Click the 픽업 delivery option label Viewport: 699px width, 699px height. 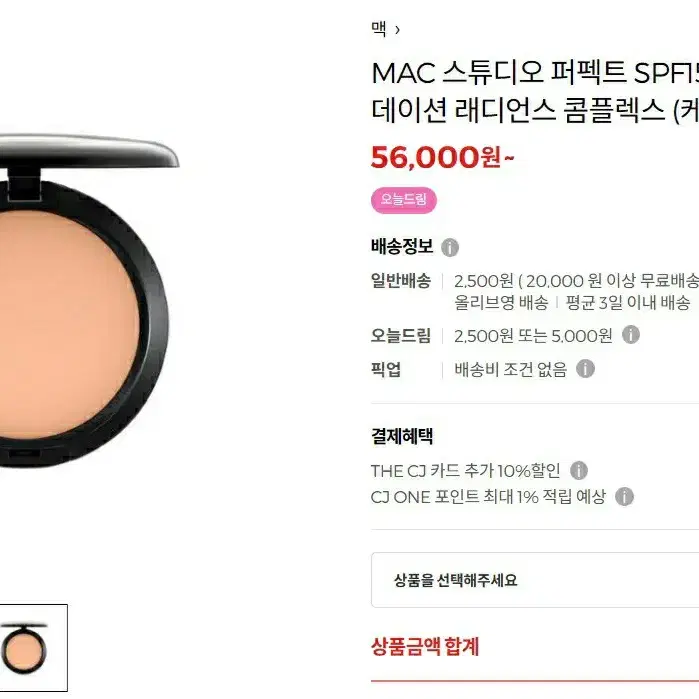386,369
